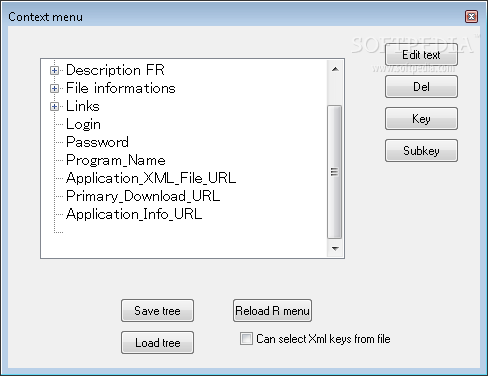Image resolution: width=488 pixels, height=376 pixels.
Task: Select Application_Info_URL in the tree
Action: pos(134,214)
